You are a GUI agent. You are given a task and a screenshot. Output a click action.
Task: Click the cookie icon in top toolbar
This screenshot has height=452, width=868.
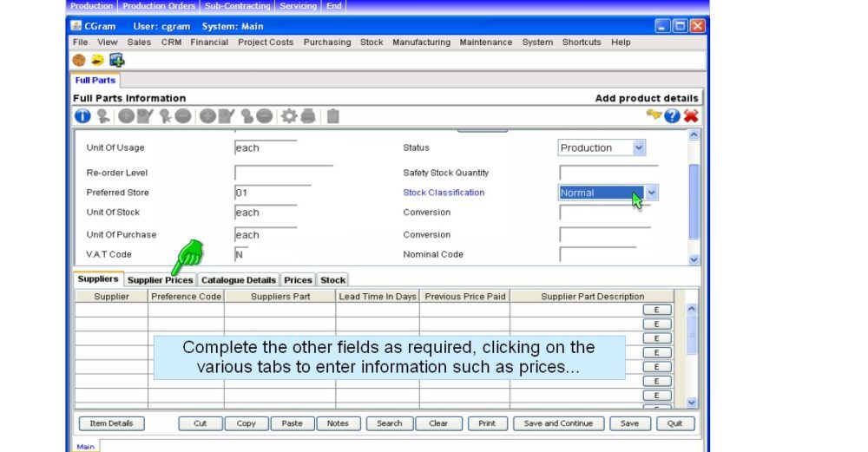[79, 60]
